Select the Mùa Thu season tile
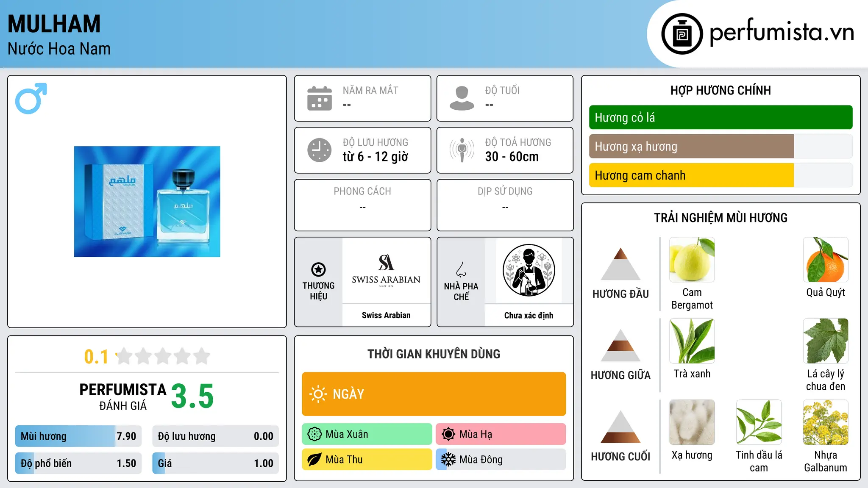The width and height of the screenshot is (868, 488). (367, 460)
